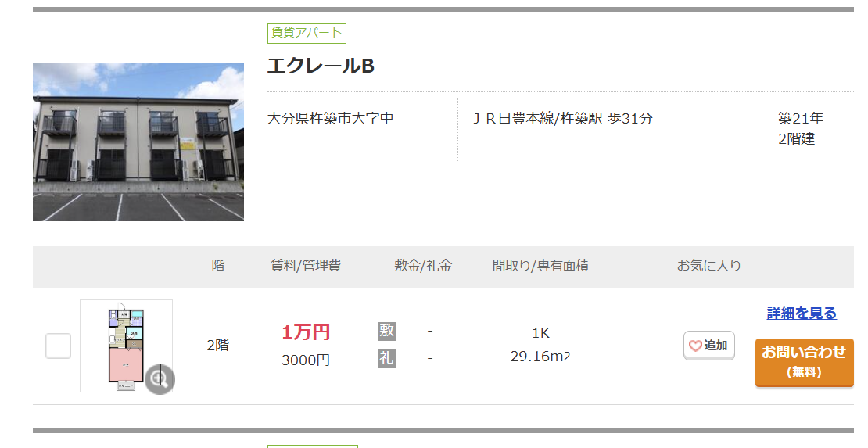
Task: Click the 賃料/管理費 column header
Action: pos(306,266)
